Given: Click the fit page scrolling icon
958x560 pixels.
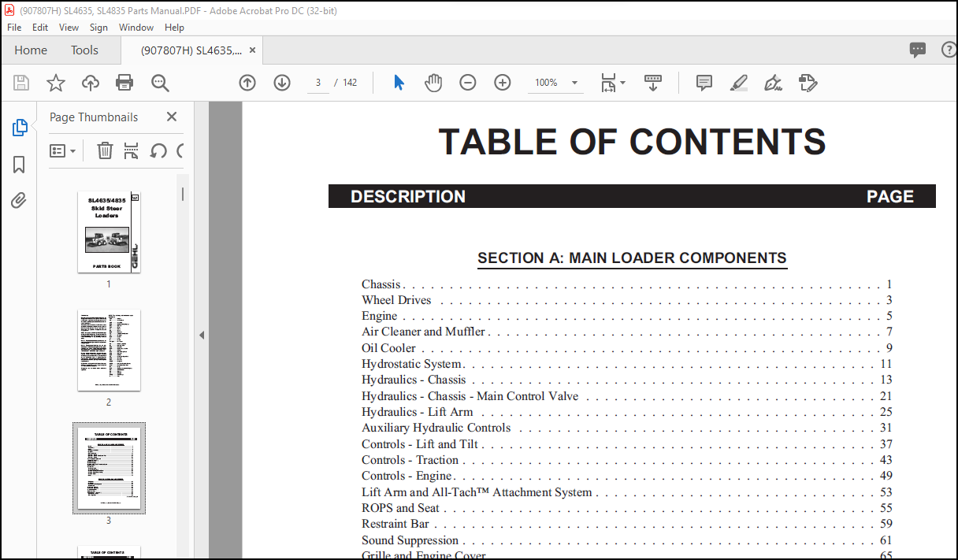Looking at the screenshot, I should [x=608, y=83].
